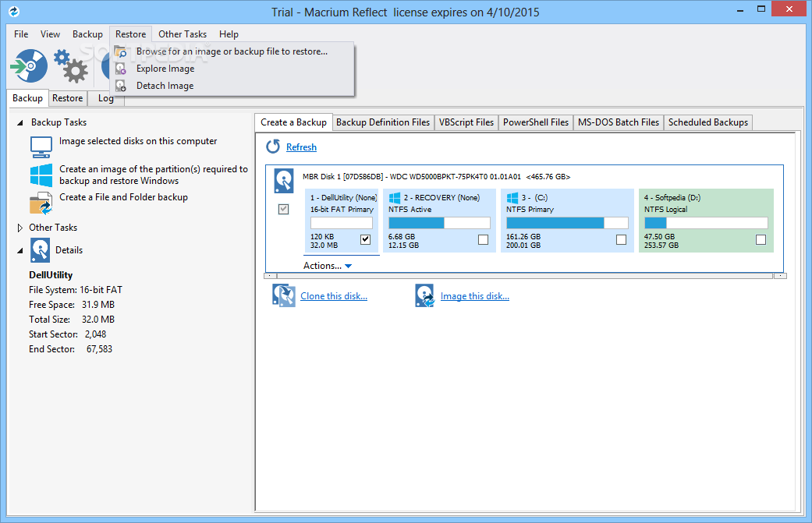Click the disk list horizontal scrollbar track
Image resolution: width=812 pixels, height=523 pixels.
pyautogui.click(x=525, y=276)
